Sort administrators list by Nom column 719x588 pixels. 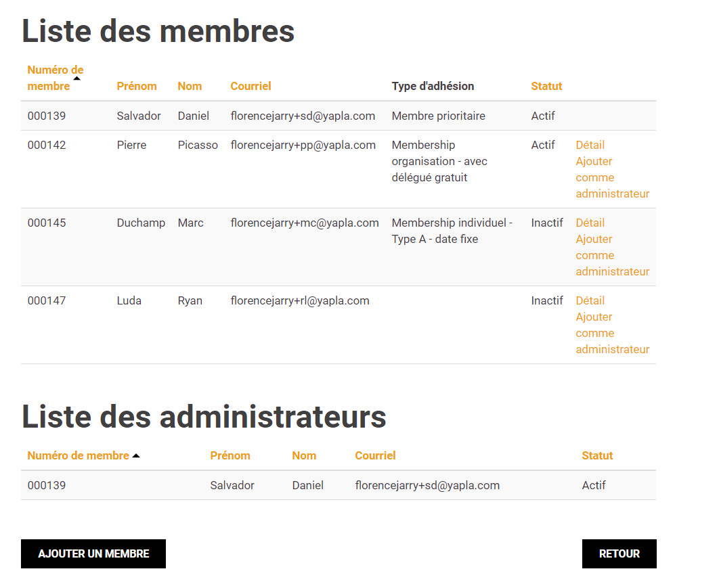pyautogui.click(x=304, y=455)
